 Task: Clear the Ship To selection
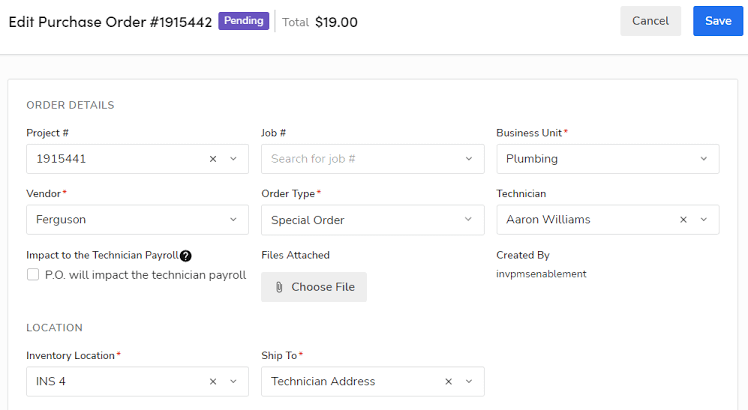449,381
